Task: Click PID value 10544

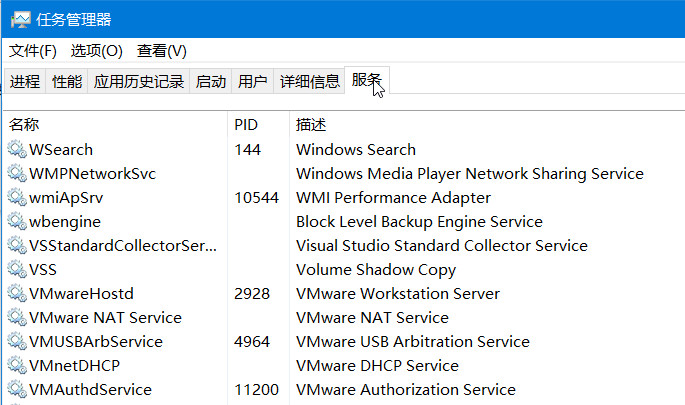Action: (x=257, y=198)
